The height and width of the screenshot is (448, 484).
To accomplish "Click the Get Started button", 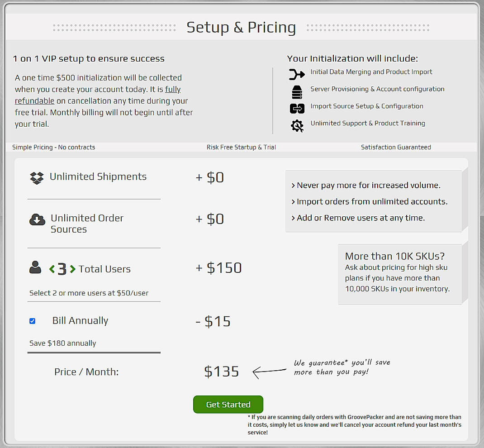I will (x=228, y=404).
